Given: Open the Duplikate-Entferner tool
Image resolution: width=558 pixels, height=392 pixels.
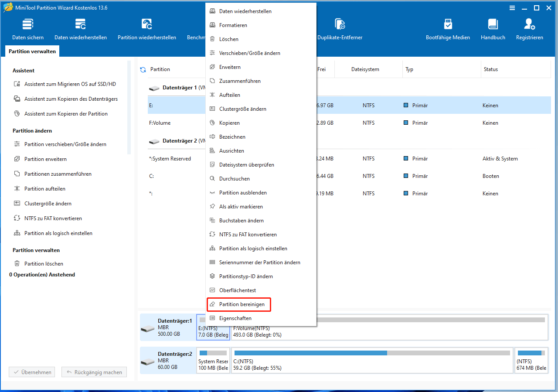Looking at the screenshot, I should (340, 28).
